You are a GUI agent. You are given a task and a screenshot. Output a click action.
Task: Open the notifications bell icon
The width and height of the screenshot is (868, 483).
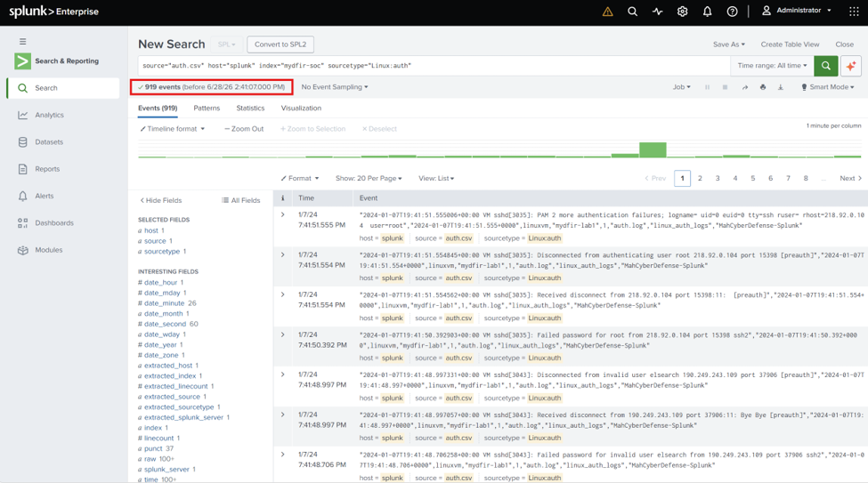coord(707,11)
